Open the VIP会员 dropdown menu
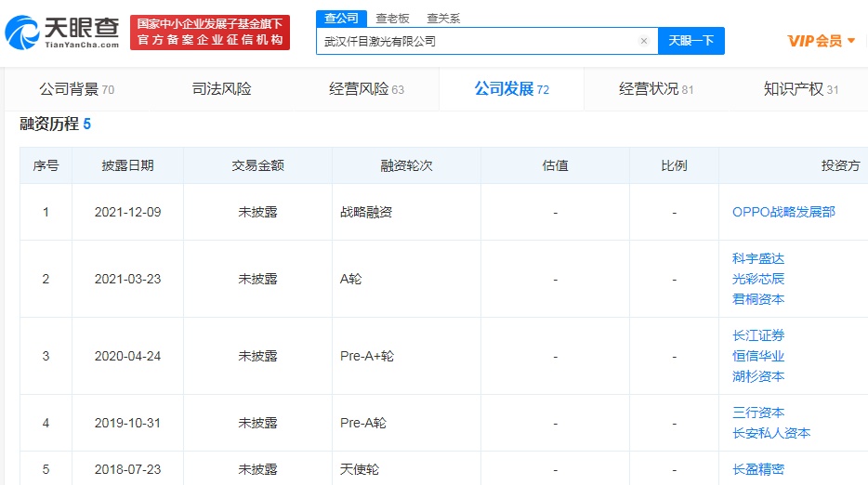This screenshot has height=485, width=868. pyautogui.click(x=822, y=41)
